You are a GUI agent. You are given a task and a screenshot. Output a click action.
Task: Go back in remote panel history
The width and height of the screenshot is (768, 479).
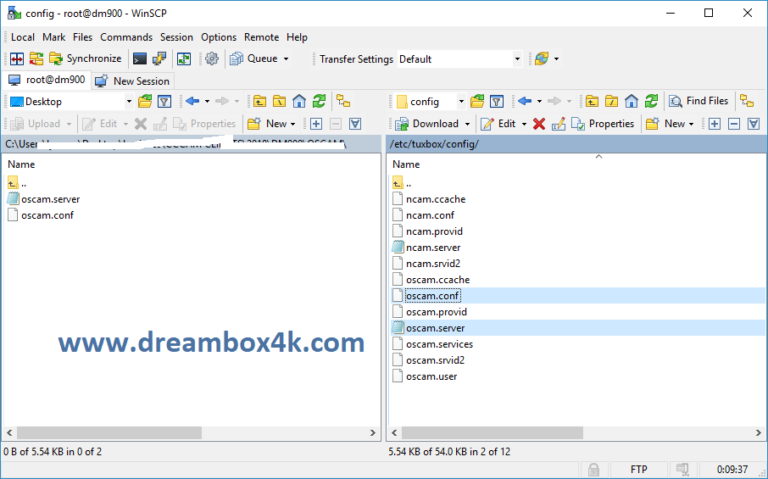(x=525, y=101)
